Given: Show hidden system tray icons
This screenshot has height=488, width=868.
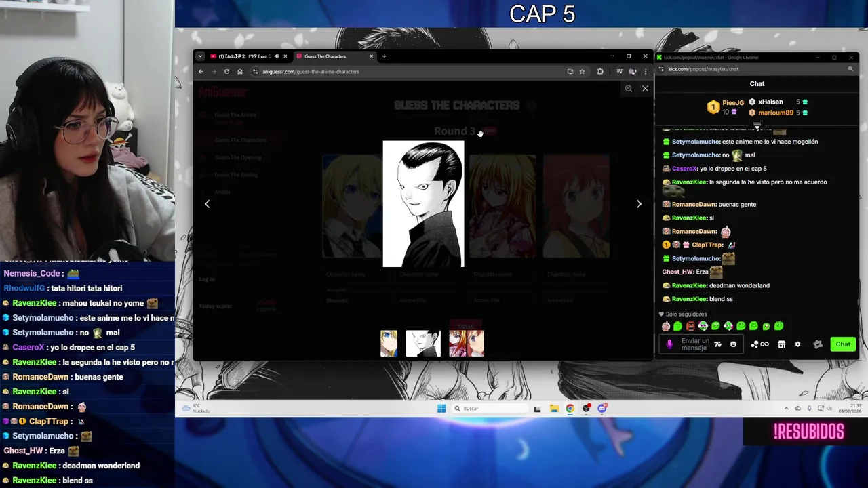Looking at the screenshot, I should click(x=787, y=408).
